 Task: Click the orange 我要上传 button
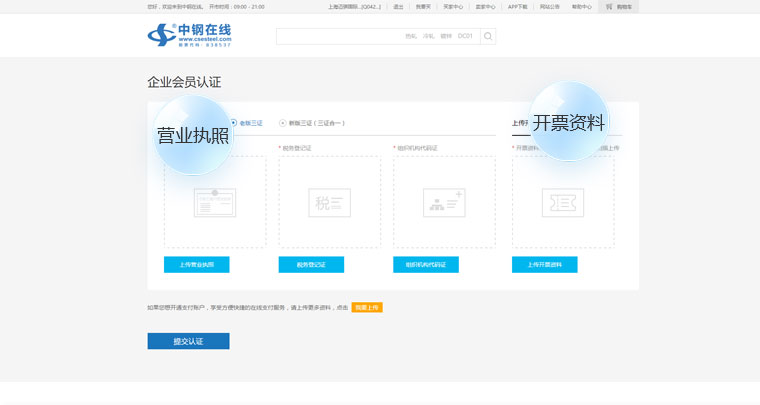[x=367, y=307]
